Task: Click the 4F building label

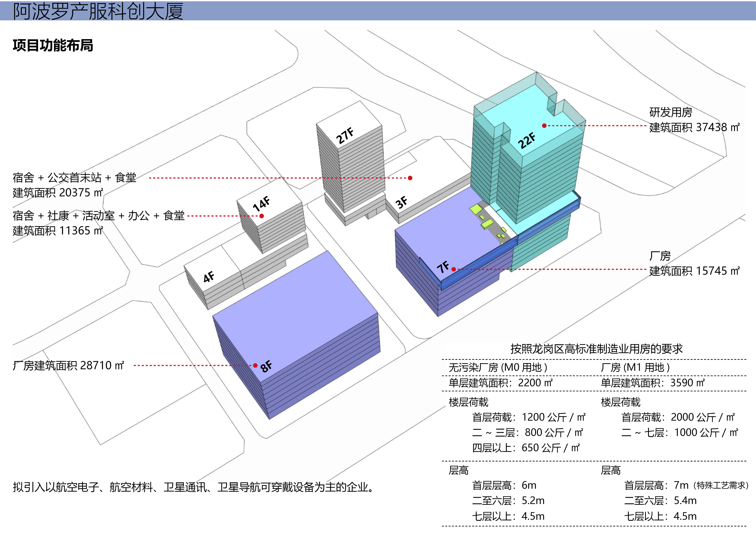Action: pyautogui.click(x=209, y=277)
